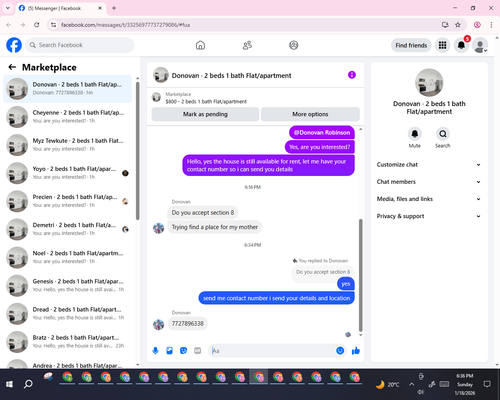
Task: Click the weather widget showing 20°C
Action: tap(387, 385)
